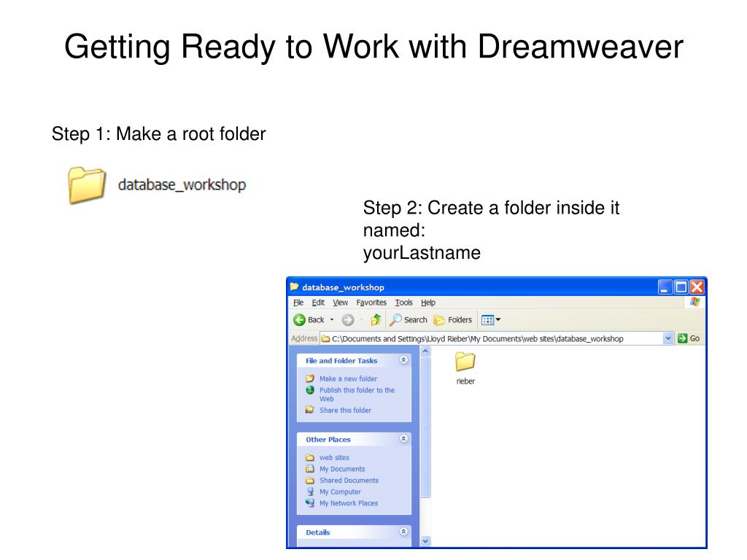Click the Make a new folder icon

coord(310,378)
